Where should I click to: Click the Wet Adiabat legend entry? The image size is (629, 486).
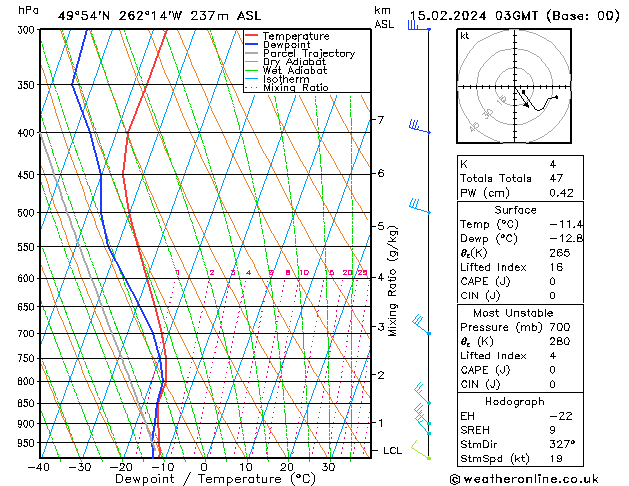point(294,71)
